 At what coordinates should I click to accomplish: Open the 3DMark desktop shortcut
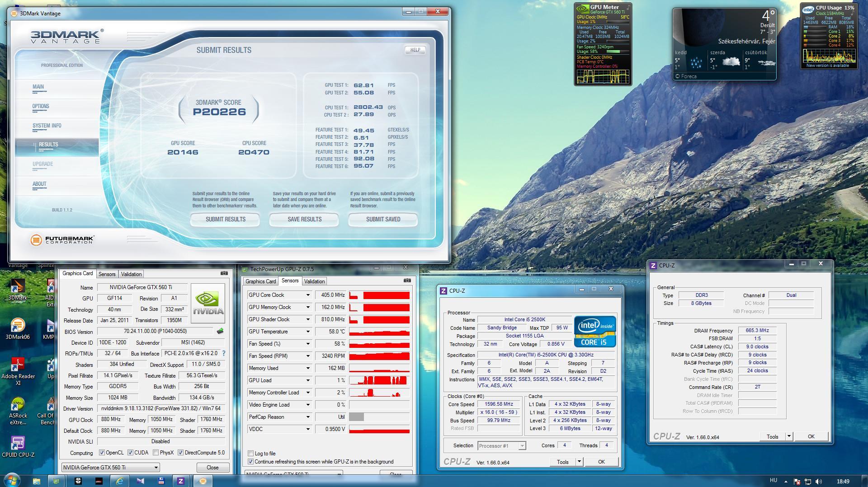coord(17,289)
